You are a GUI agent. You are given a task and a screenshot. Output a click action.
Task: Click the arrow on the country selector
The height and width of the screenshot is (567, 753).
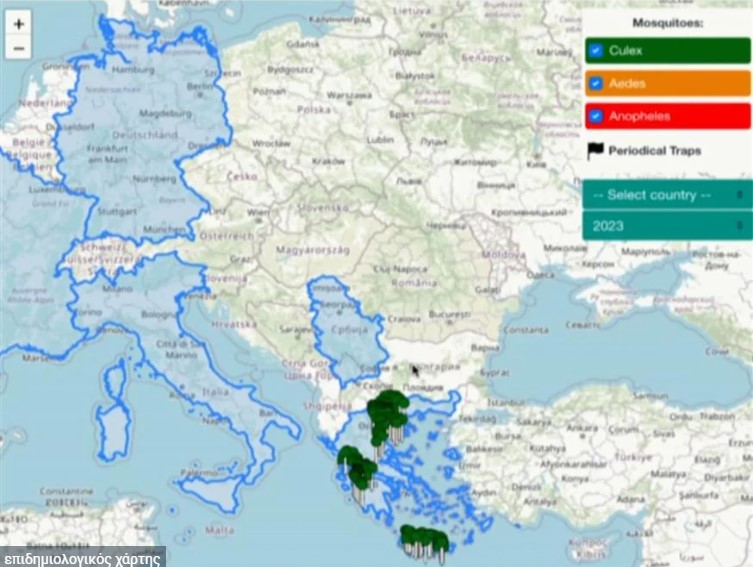click(740, 195)
